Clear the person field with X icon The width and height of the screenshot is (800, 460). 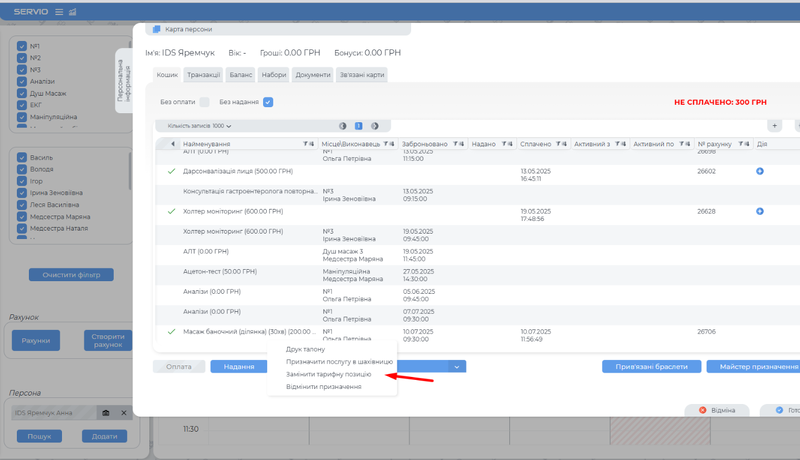click(124, 413)
